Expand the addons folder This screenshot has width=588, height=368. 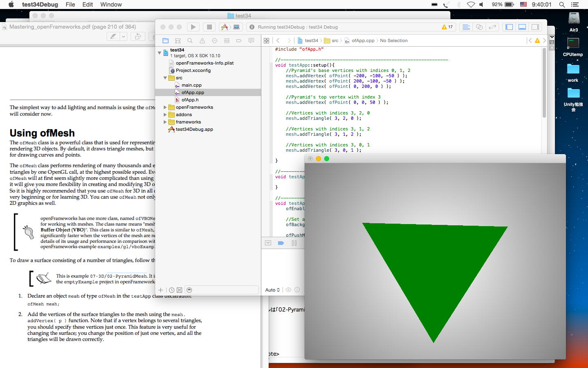coord(165,114)
